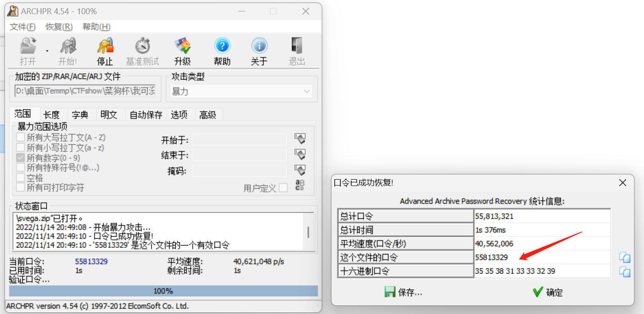Toggle 所有可打印字符 checkbox
Image resolution: width=644 pixels, height=314 pixels.
click(x=20, y=187)
